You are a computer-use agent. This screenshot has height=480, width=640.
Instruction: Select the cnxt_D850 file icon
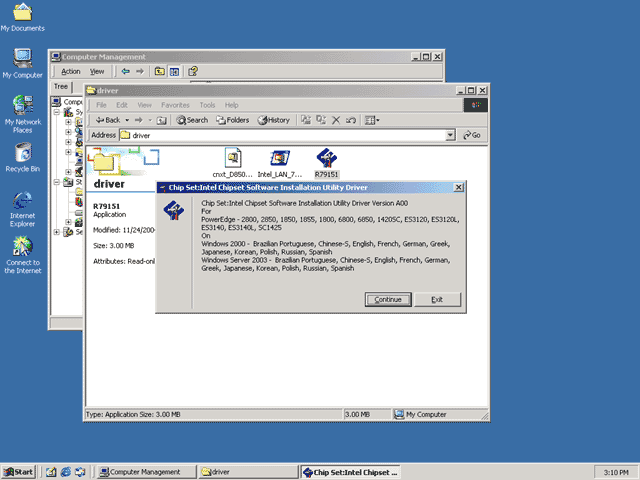point(233,163)
